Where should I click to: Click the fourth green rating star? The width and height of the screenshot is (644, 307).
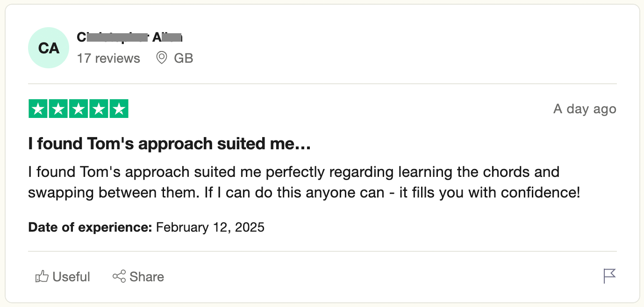[99, 109]
